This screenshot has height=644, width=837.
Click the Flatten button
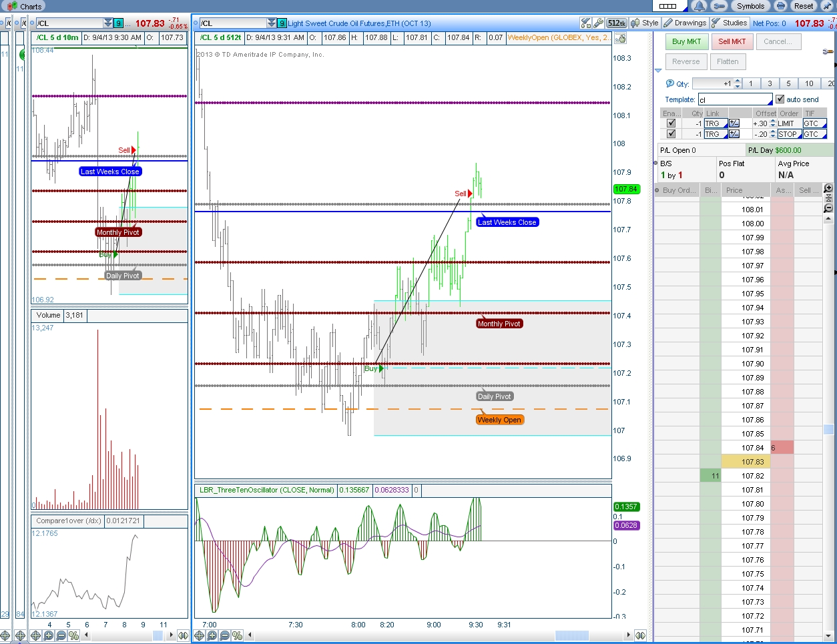(x=728, y=61)
